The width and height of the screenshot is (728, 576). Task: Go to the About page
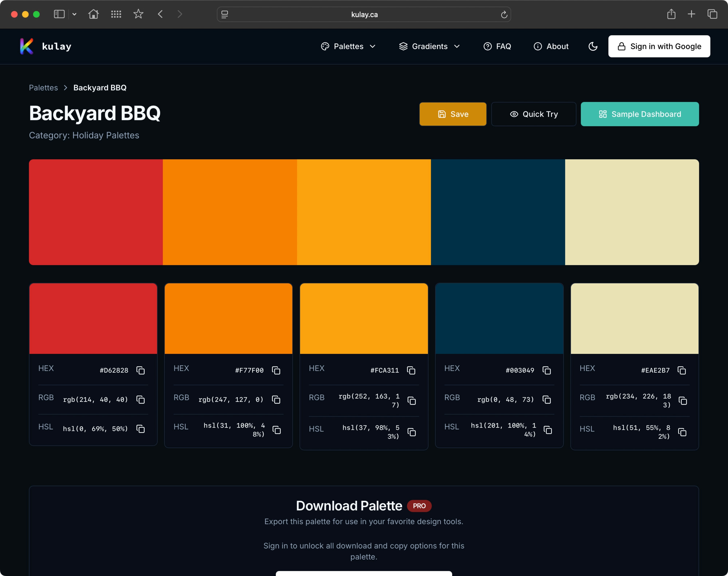(551, 46)
